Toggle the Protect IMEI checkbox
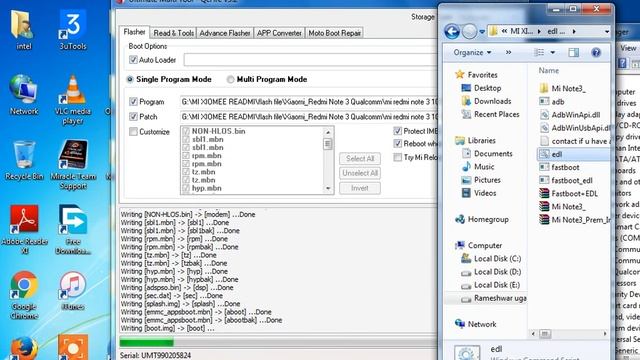 click(398, 131)
